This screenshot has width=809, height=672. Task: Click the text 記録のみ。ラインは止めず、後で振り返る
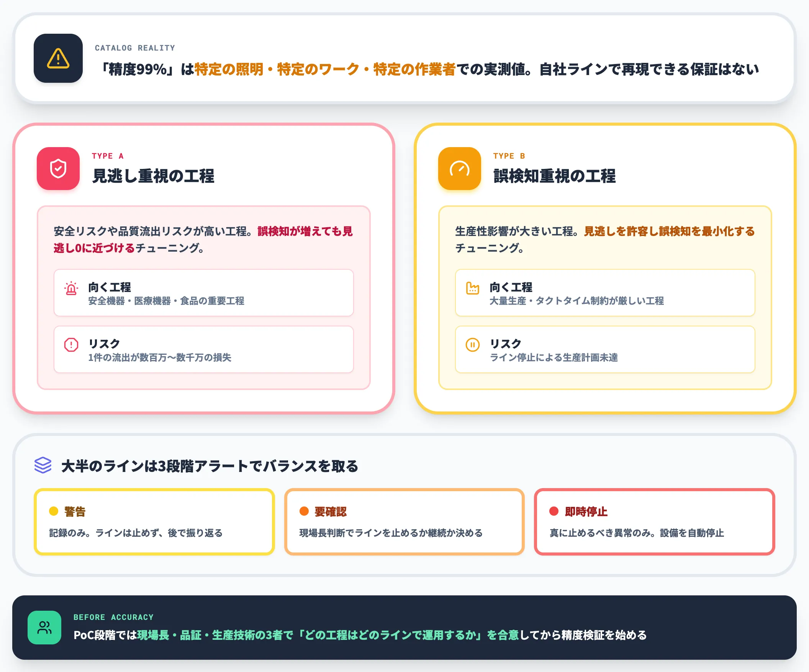click(136, 533)
